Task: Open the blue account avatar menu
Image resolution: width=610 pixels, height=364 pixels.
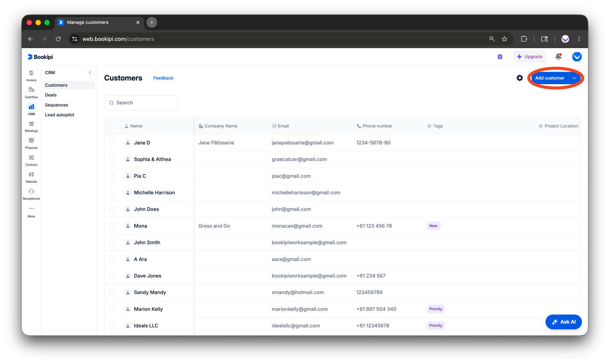Action: tap(577, 56)
